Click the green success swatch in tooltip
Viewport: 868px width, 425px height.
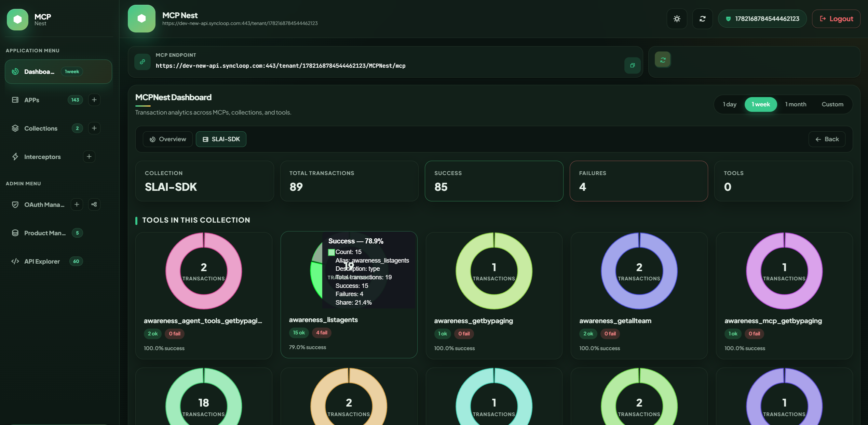331,252
